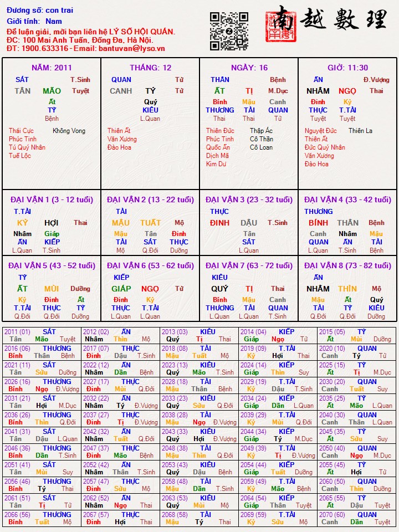Open 'ĐẠI VẬN 8 (73 - 82 tuổi)' header
The width and height of the screenshot is (399, 532).
coord(348,265)
